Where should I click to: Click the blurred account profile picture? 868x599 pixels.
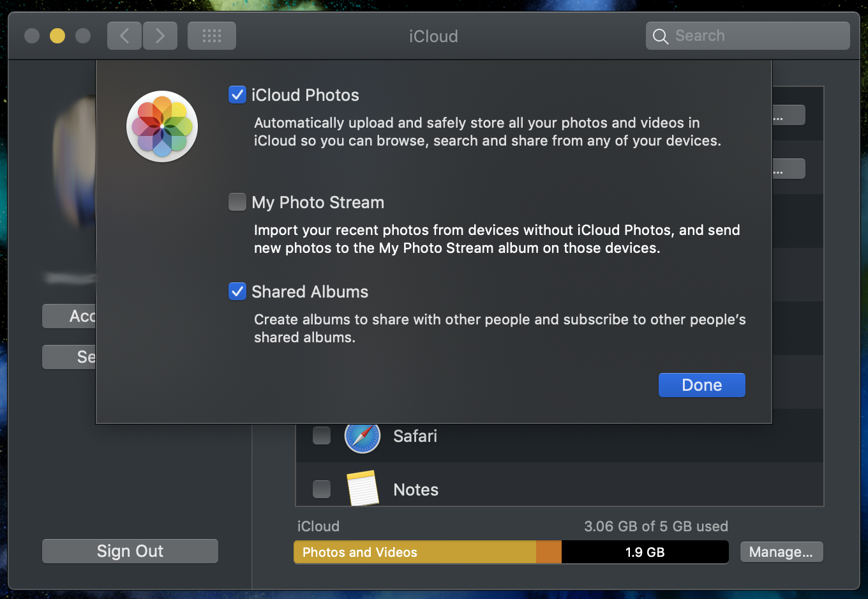74,163
